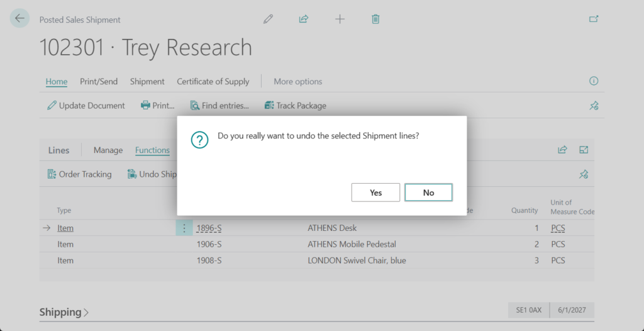Click Track Package action
Viewport: 644px width, 331px height.
(295, 106)
